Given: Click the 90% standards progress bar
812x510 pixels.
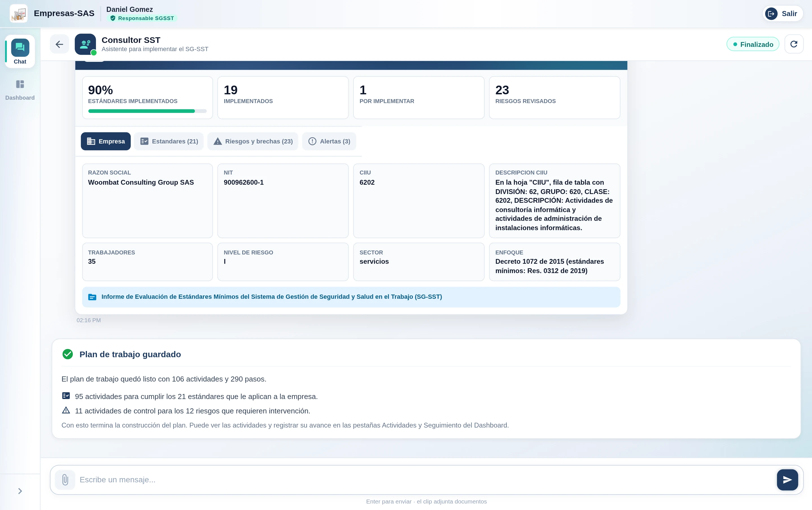Looking at the screenshot, I should 147,111.
